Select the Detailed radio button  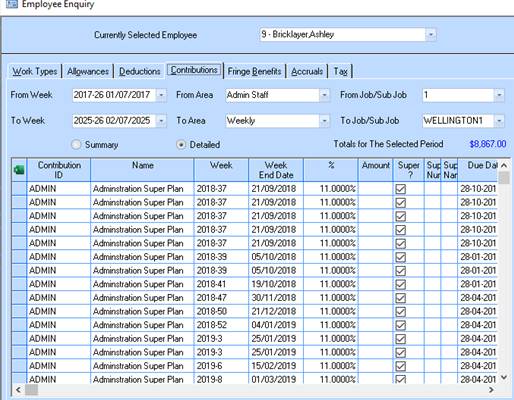[x=181, y=145]
